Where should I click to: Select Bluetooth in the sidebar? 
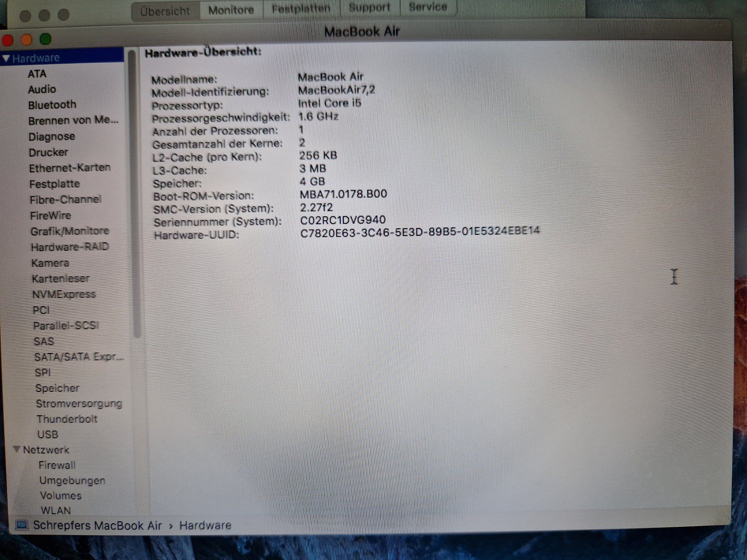click(x=52, y=105)
